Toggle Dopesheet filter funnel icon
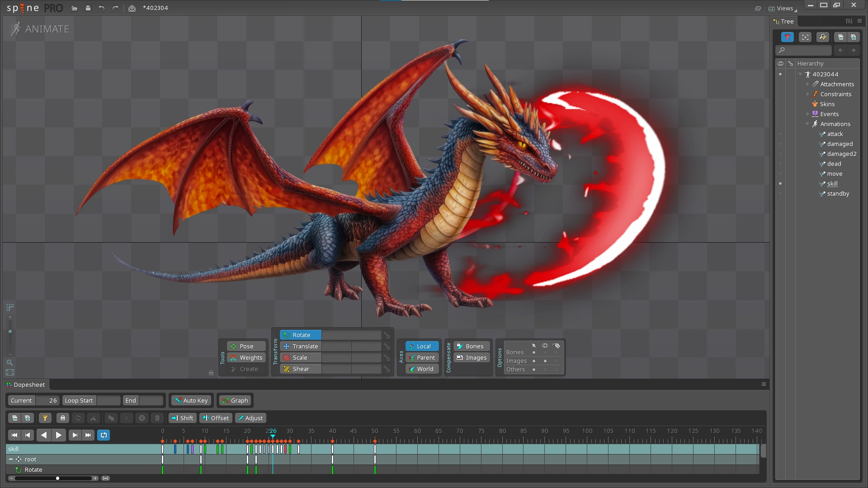868x488 pixels. coord(45,418)
